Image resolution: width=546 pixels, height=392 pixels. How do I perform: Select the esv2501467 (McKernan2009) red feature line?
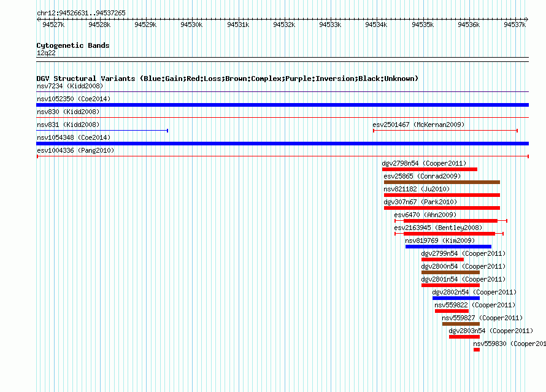coord(445,131)
